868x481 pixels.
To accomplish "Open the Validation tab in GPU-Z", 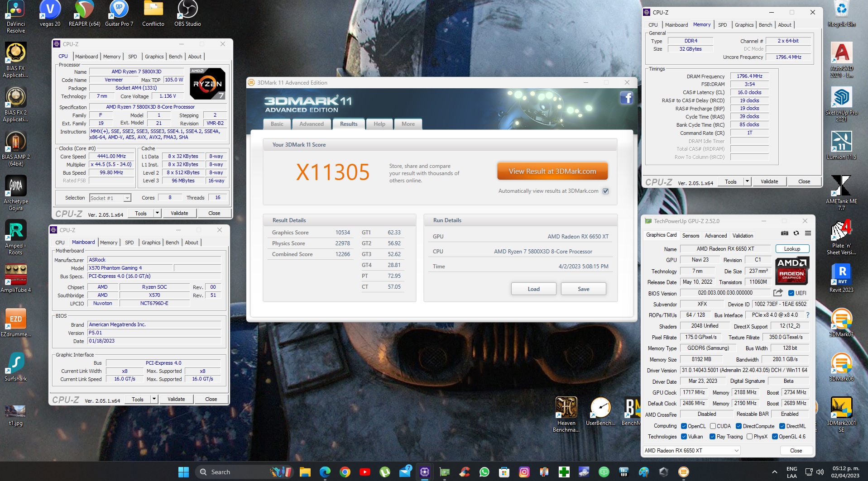I will (743, 235).
